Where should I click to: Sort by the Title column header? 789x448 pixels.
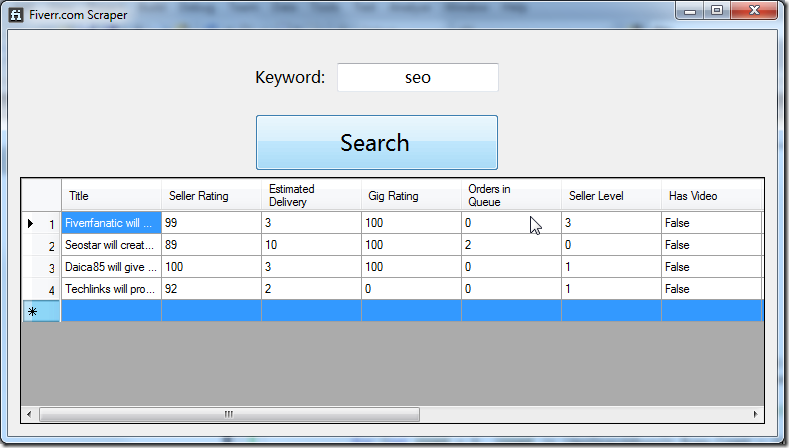click(x=111, y=196)
